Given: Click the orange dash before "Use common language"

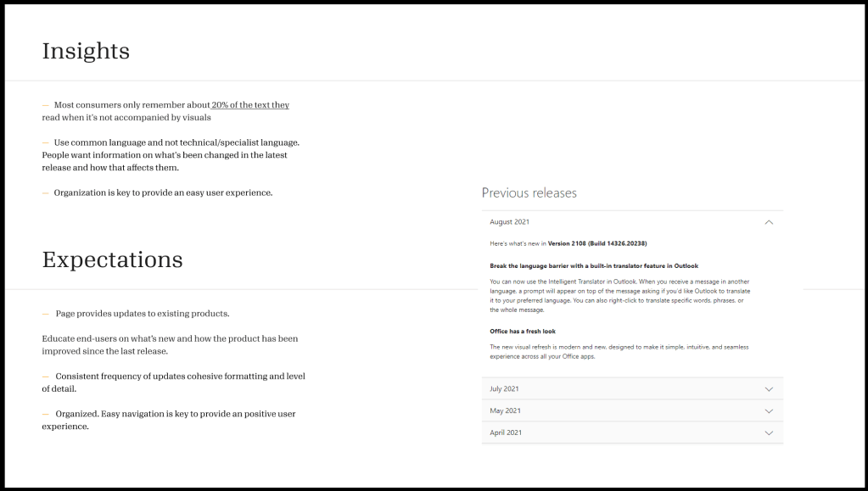Looking at the screenshot, I should [46, 142].
